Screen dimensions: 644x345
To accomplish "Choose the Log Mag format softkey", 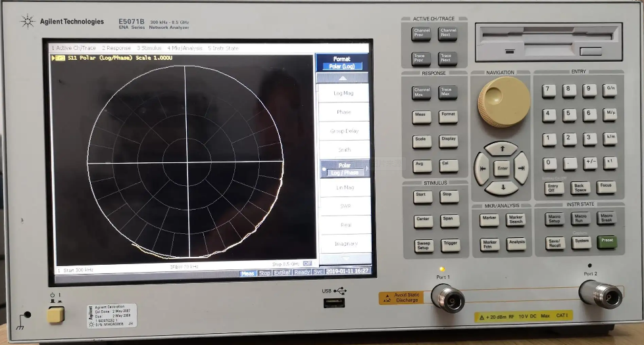I will (343, 93).
